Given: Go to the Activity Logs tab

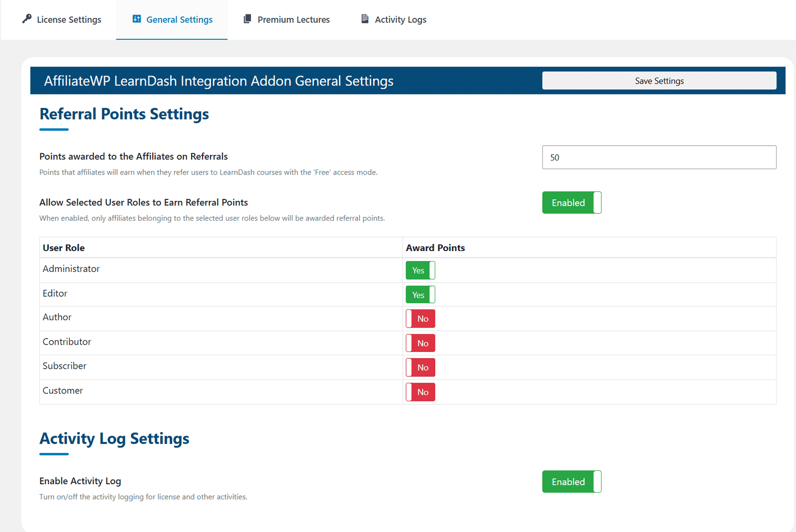Looking at the screenshot, I should coord(394,19).
